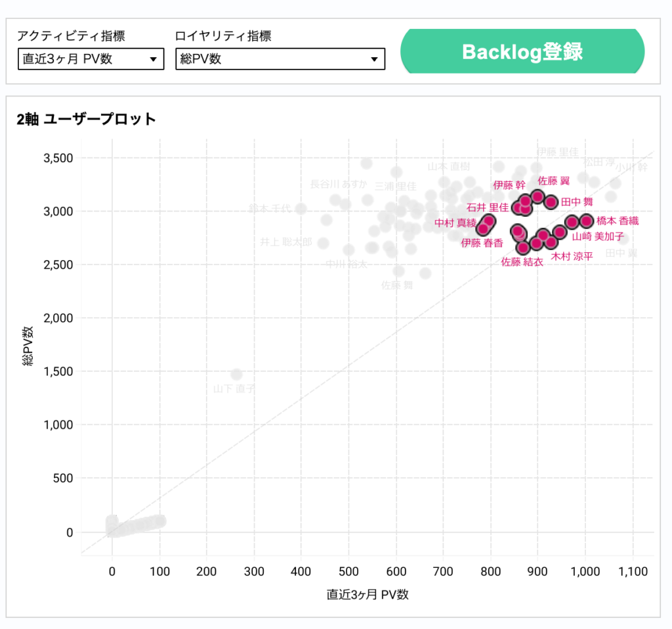Select the grey 井上 聡太郎 data point
The image size is (672, 629).
coord(323,243)
